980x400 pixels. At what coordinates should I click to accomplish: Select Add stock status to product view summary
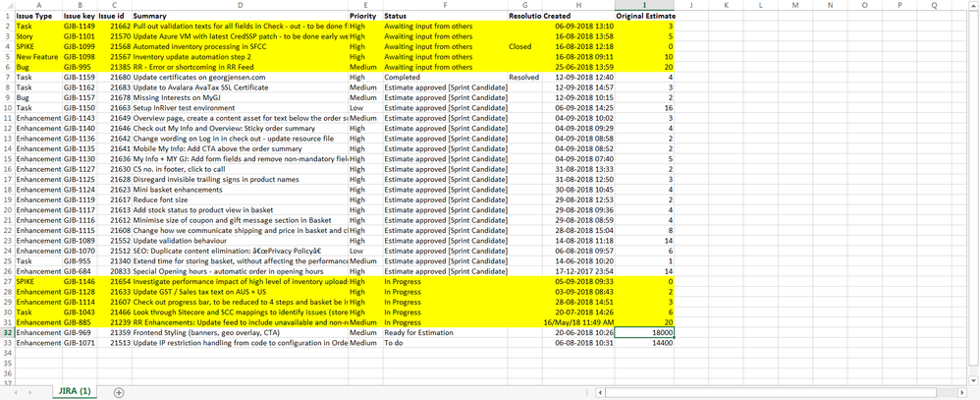[240, 209]
